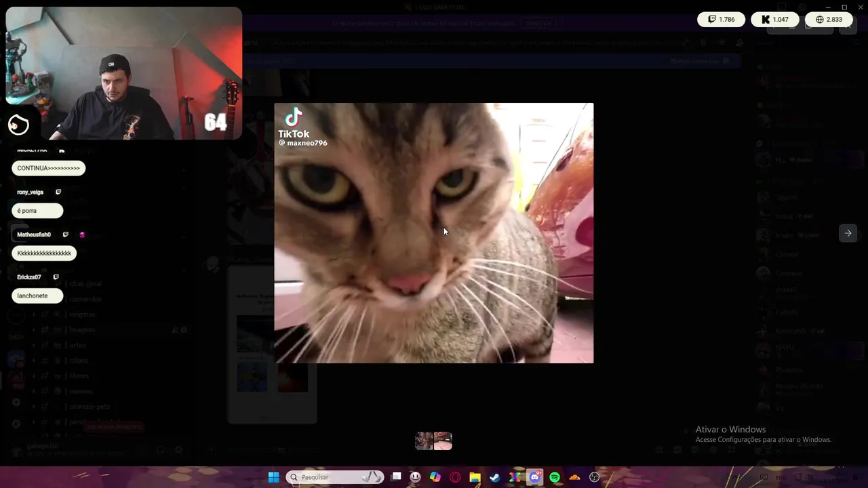Click username Erickzs07 in chat overlay
This screenshot has width=868, height=488.
pos(29,277)
